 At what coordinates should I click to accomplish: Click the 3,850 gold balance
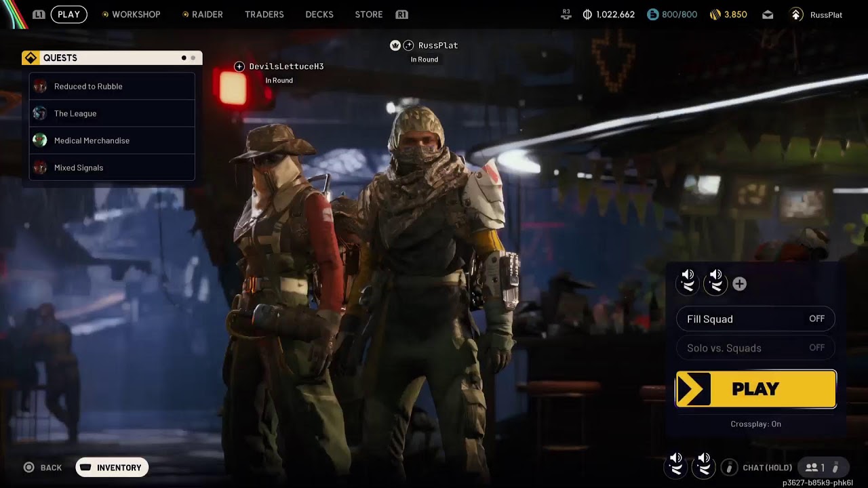click(736, 14)
